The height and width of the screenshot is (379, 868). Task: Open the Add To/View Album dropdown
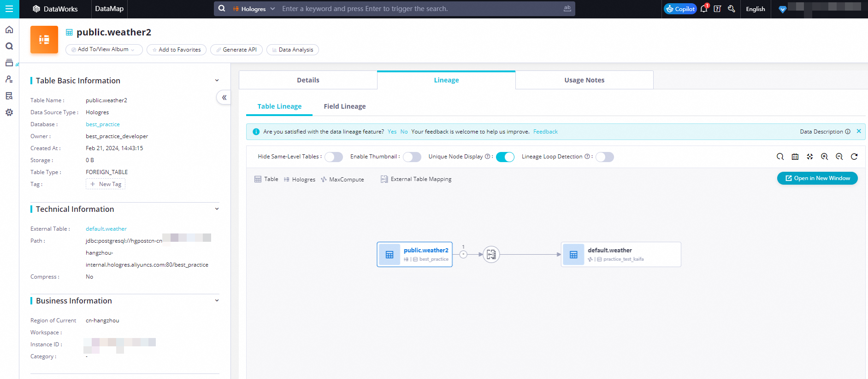(104, 50)
